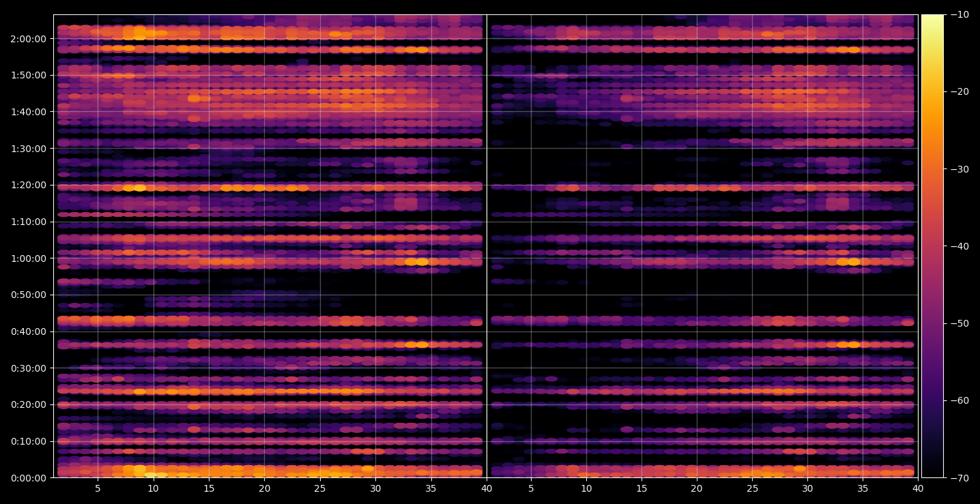Screen dimensions: 980x504
Task: Click the color scale gradient bar
Action: click(932, 246)
